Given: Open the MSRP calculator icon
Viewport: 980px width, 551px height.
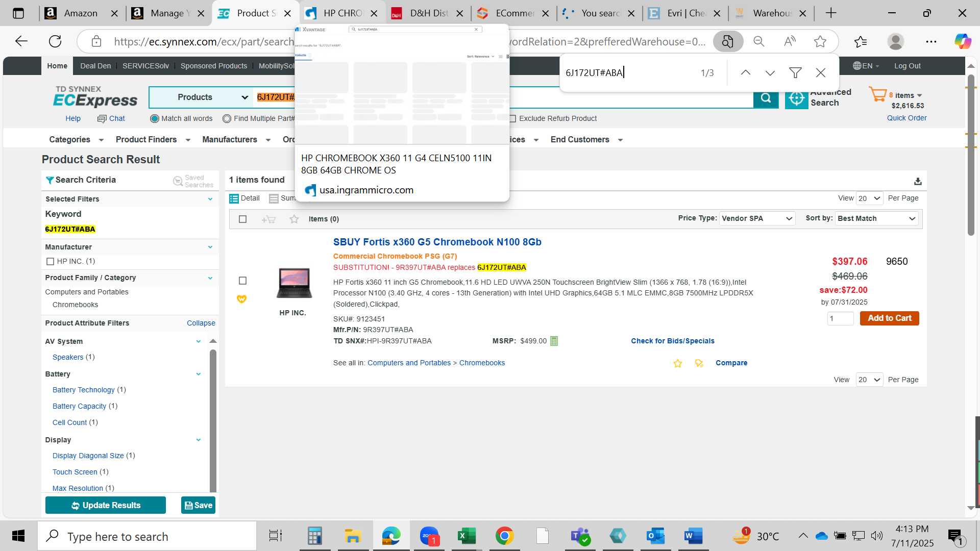Looking at the screenshot, I should coord(554,341).
